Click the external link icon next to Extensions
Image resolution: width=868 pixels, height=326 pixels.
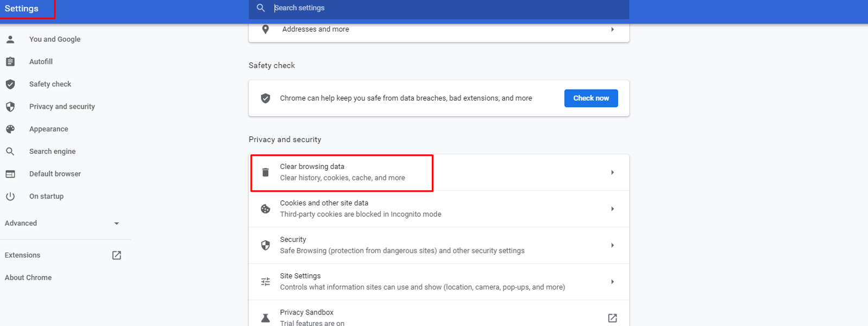(117, 255)
